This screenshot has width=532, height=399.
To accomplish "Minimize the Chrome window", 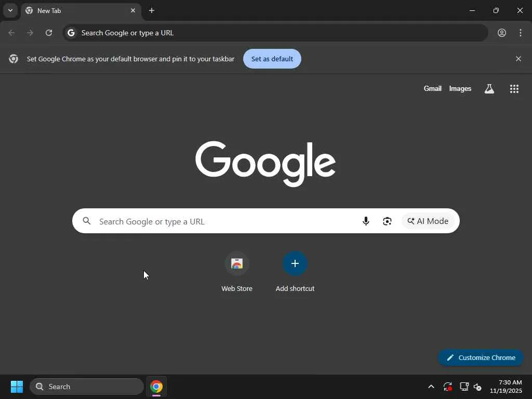I will point(472,10).
